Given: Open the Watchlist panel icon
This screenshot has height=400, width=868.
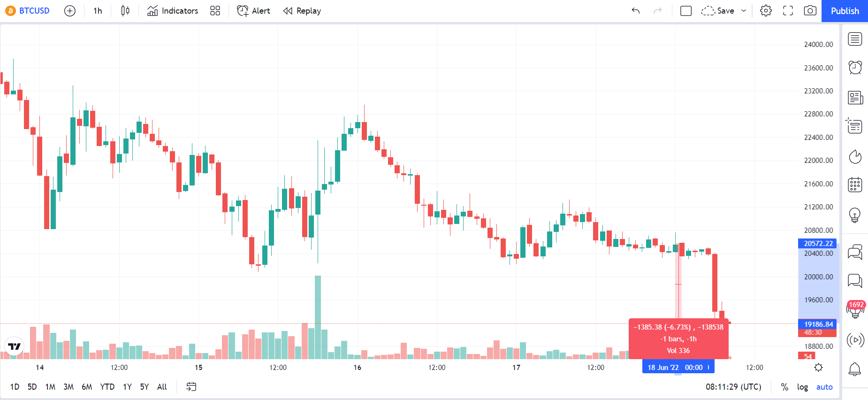Looking at the screenshot, I should point(855,39).
